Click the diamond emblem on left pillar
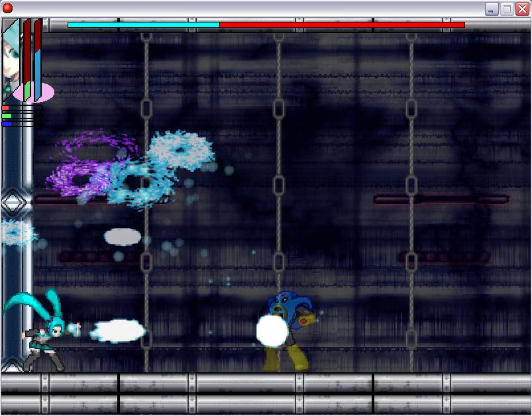The image size is (532, 416). tap(13, 203)
